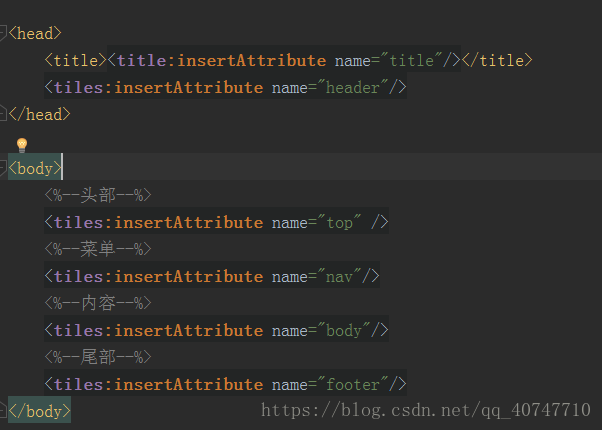Click the closing </head> tag text

pos(40,114)
